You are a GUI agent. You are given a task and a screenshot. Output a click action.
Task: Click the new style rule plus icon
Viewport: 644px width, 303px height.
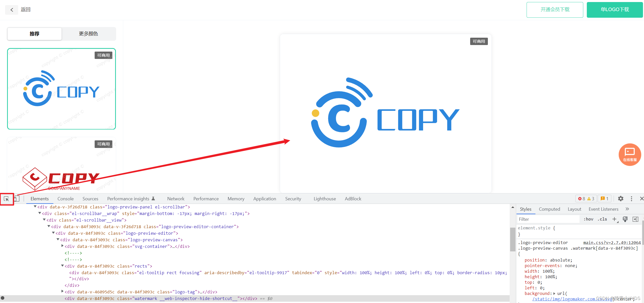614,219
